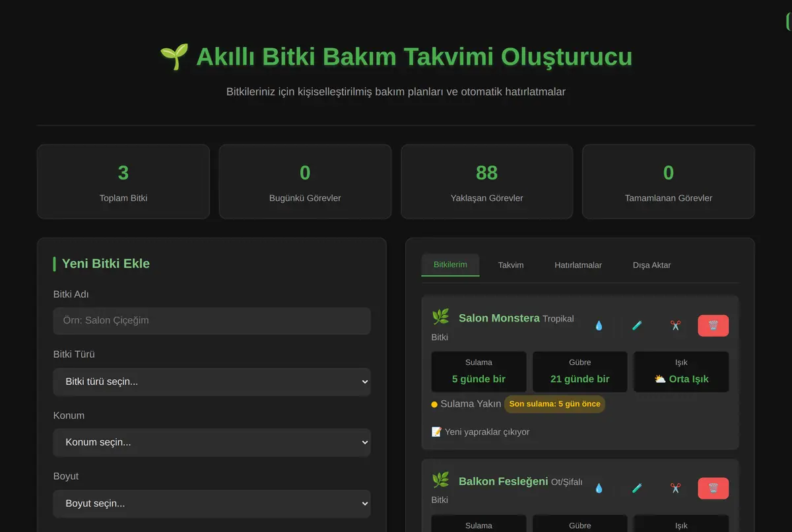
Task: Open the Boyut seçin dropdown
Action: pyautogui.click(x=212, y=503)
